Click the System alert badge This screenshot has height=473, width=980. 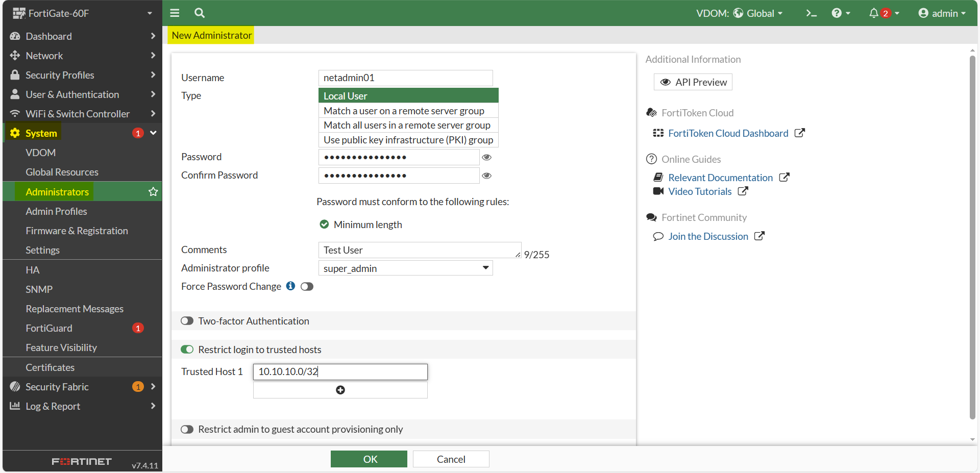click(138, 133)
